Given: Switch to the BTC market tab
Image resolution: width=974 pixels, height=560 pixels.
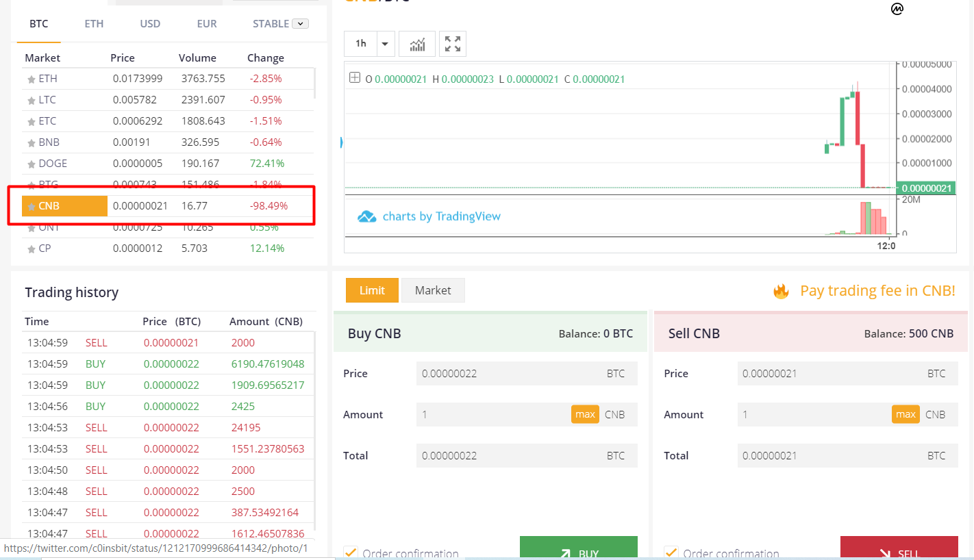Looking at the screenshot, I should point(39,24).
